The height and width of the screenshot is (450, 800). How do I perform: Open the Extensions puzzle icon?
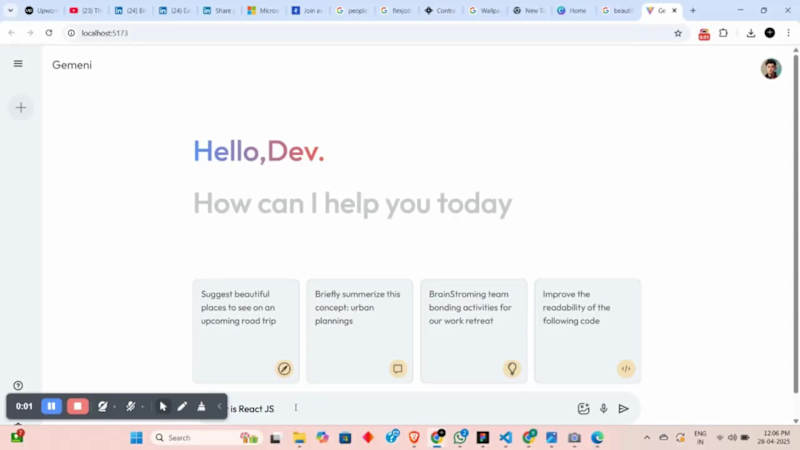(x=723, y=33)
